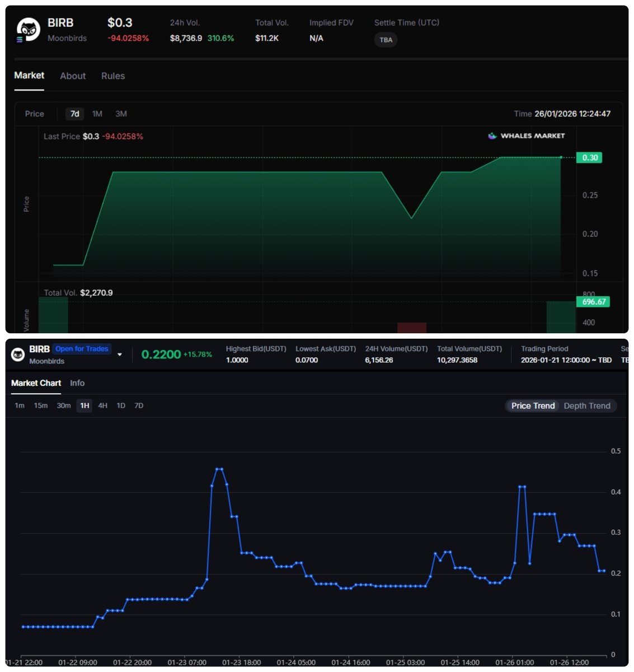Viewport: 634px width, 672px height.
Task: Select the 7D interval on the market chart
Action: coord(138,405)
